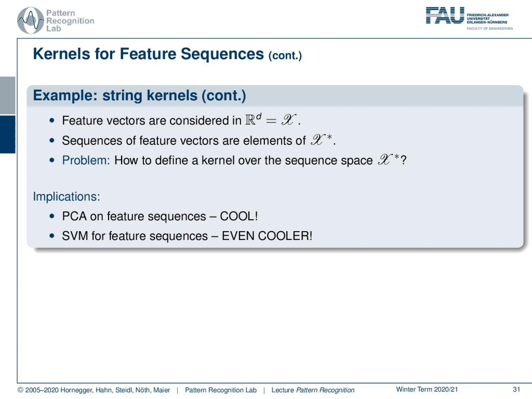532x399 pixels.
Task: Click the dark blue sidebar progress block
Action: click(7, 135)
